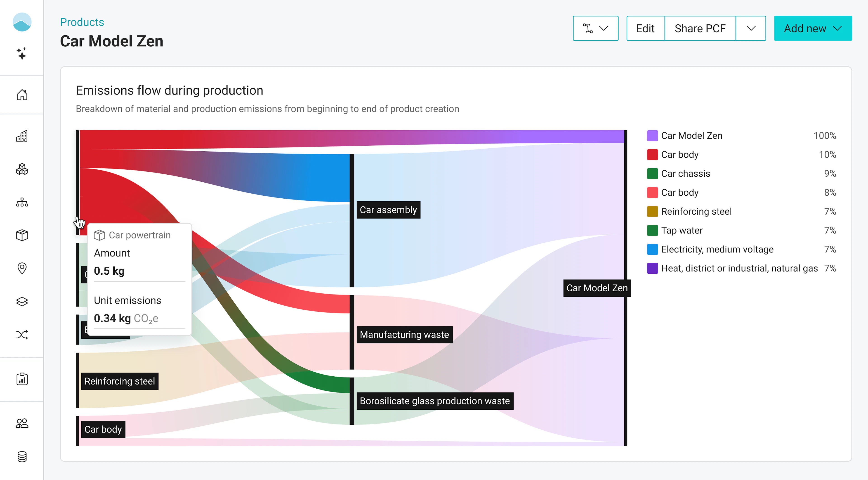Click the Share PCF button
Screen dimensions: 868x480
700,28
